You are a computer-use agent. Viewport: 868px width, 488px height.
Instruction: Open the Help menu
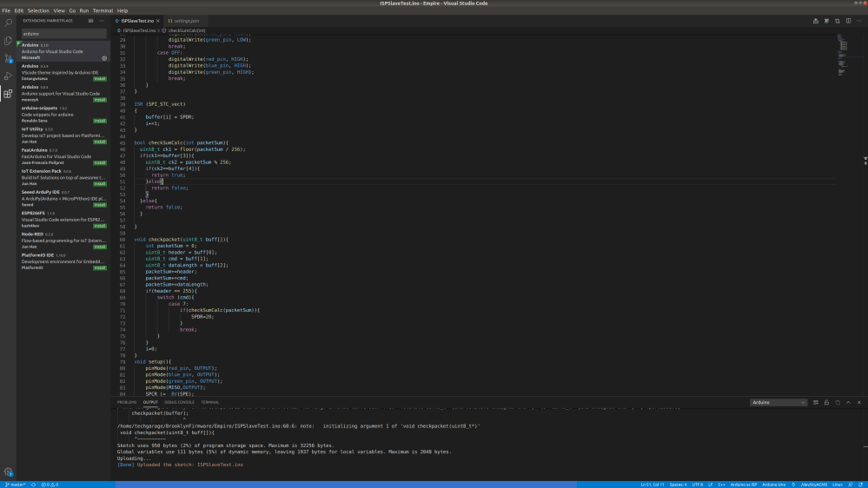tap(123, 10)
